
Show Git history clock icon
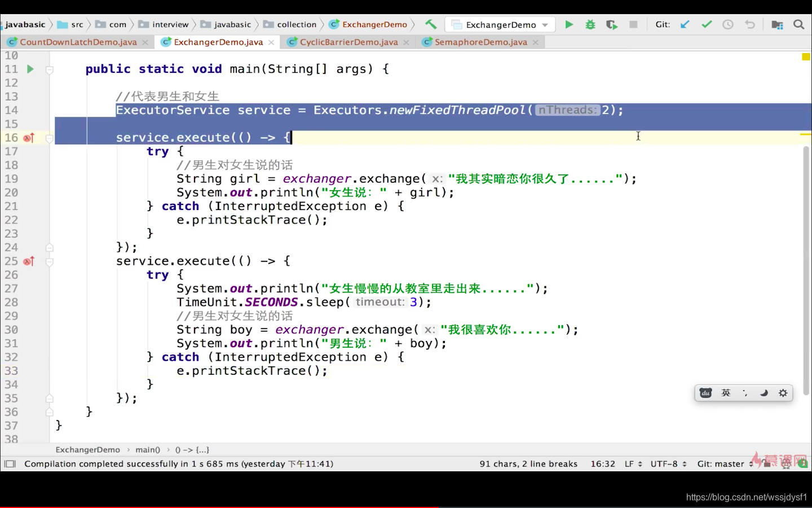(x=728, y=24)
